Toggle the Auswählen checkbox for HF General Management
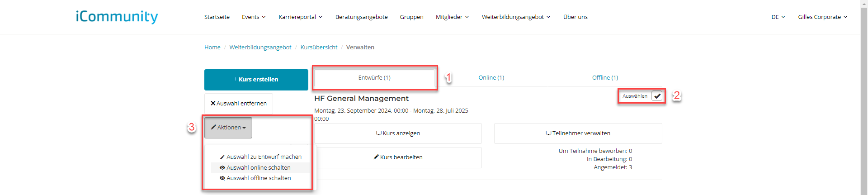This screenshot has width=868, height=195. coord(657,96)
